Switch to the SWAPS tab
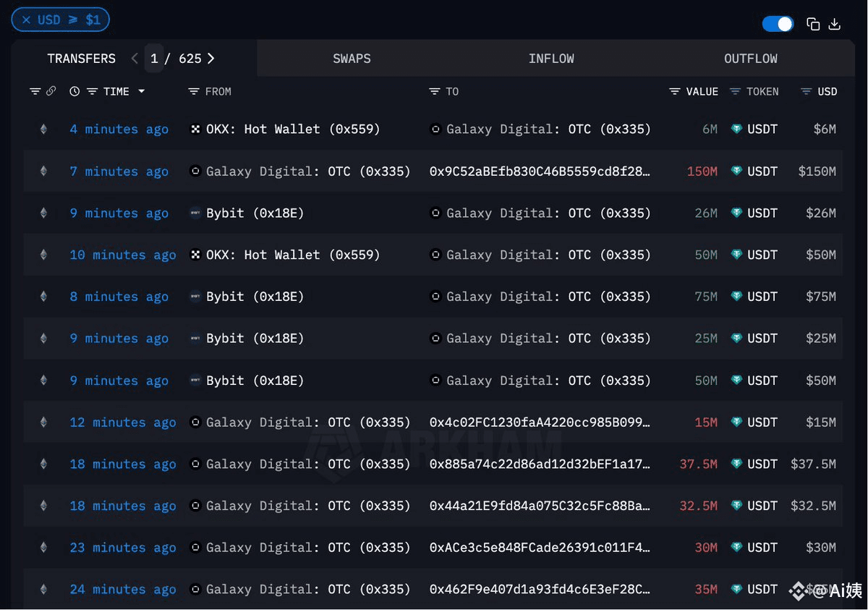Viewport: 868px width, 610px height. tap(352, 59)
